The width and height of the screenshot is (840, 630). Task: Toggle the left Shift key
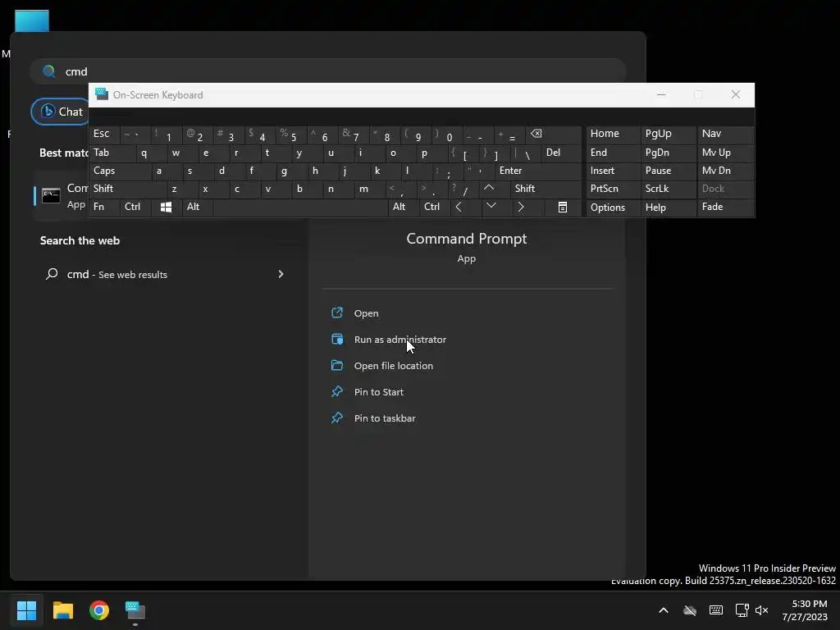127,189
